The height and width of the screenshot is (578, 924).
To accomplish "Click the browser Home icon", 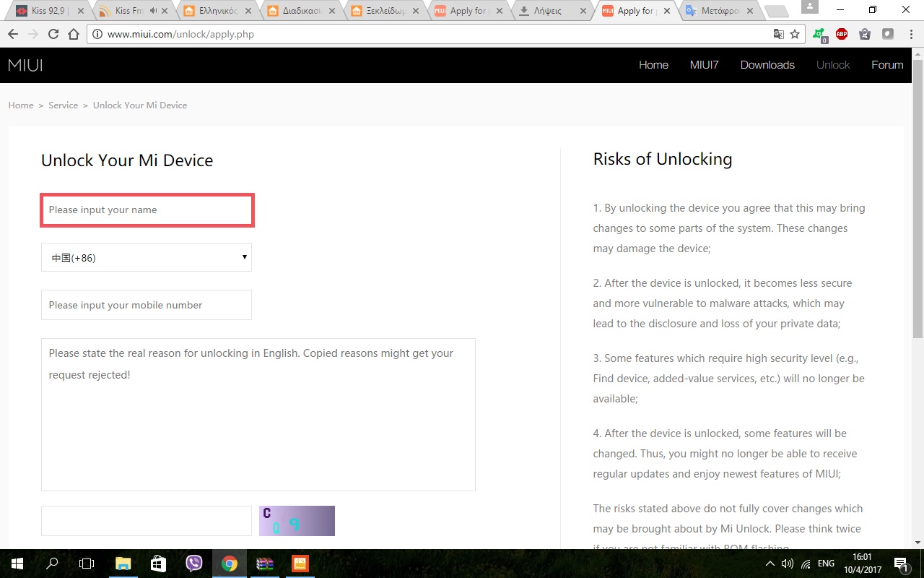I will coord(74,34).
